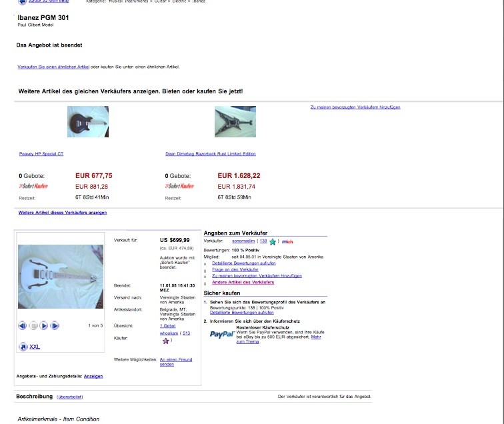Show previous photo with left arrow
Screen dimensions: 504x424
tap(23, 325)
